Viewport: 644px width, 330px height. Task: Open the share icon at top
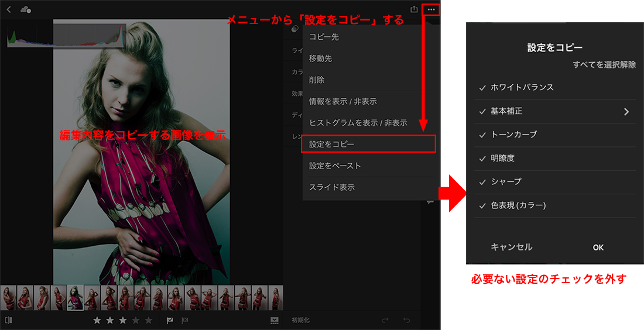(x=414, y=9)
